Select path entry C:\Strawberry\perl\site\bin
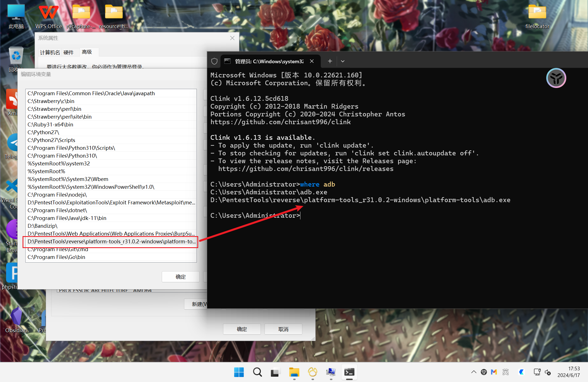 pos(111,117)
